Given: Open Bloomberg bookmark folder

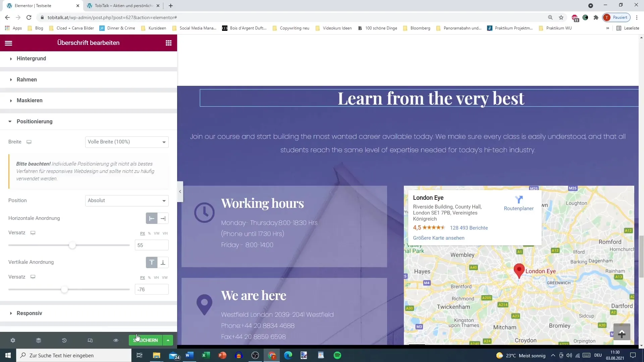Looking at the screenshot, I should [x=417, y=28].
